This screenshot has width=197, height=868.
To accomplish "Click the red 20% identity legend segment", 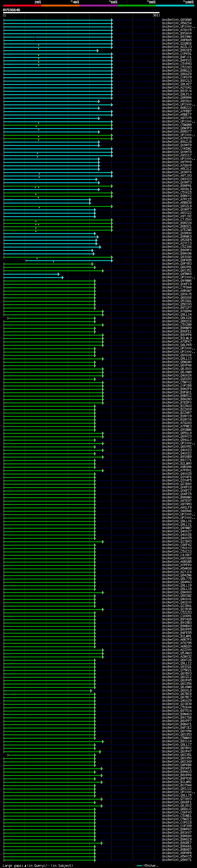I will [x=22, y=6].
